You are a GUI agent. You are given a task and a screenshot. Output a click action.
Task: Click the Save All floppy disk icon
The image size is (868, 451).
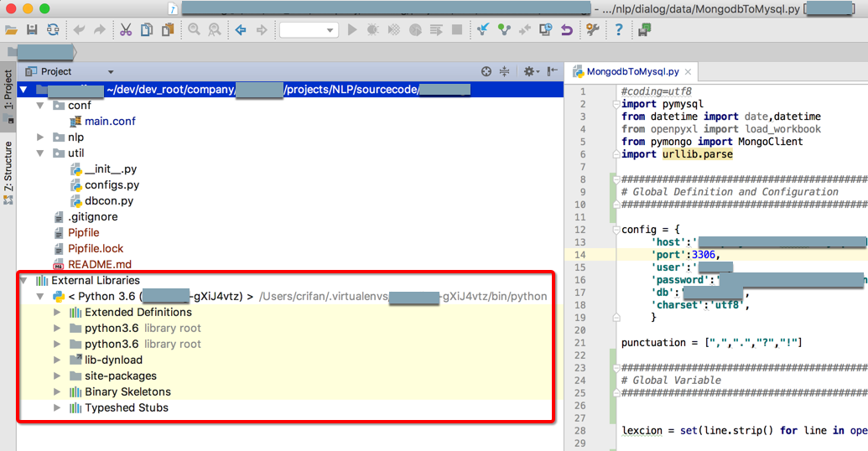32,30
